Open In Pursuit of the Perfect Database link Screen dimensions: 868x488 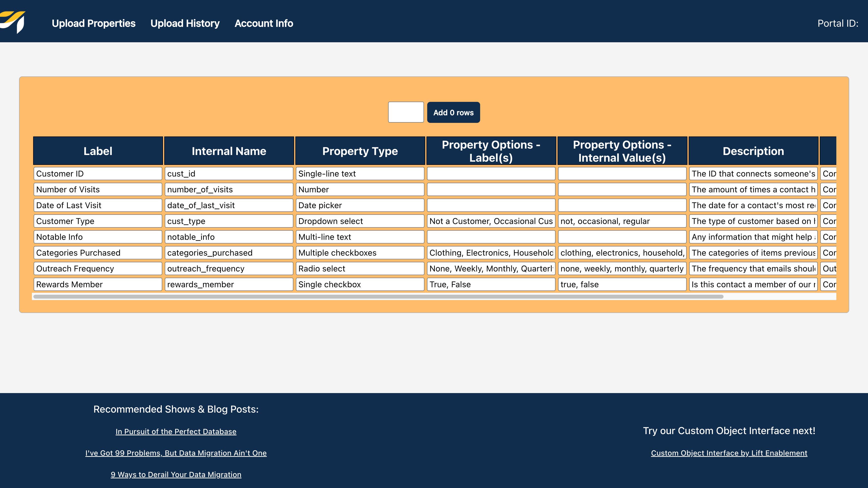pos(176,431)
